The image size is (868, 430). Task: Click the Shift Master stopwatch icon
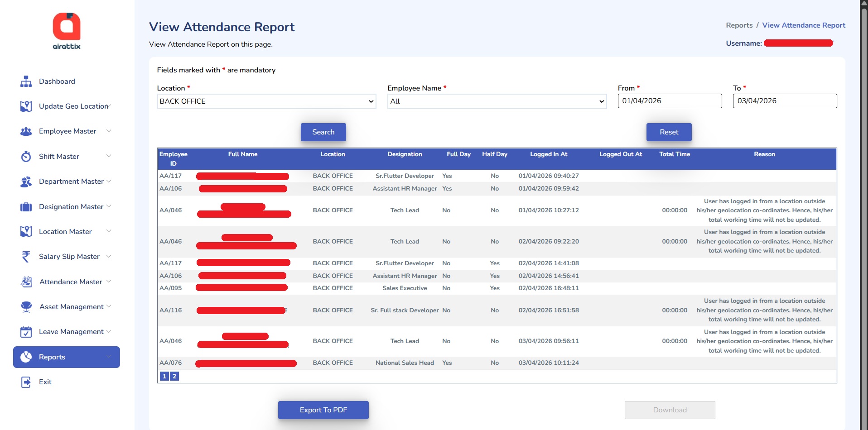click(26, 157)
